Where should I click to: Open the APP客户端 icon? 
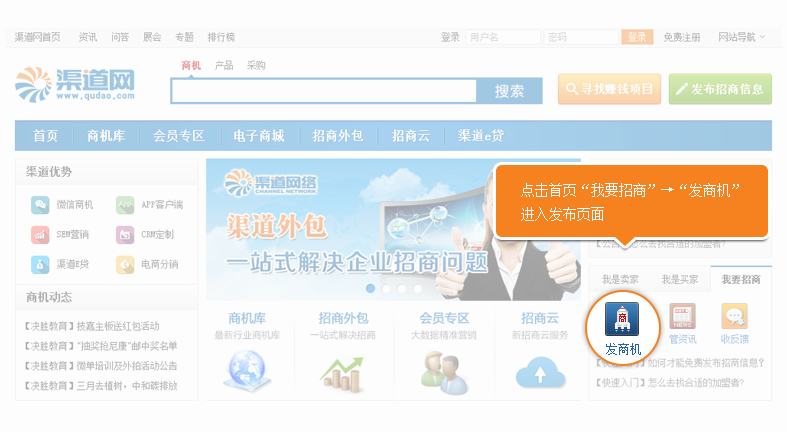point(125,205)
